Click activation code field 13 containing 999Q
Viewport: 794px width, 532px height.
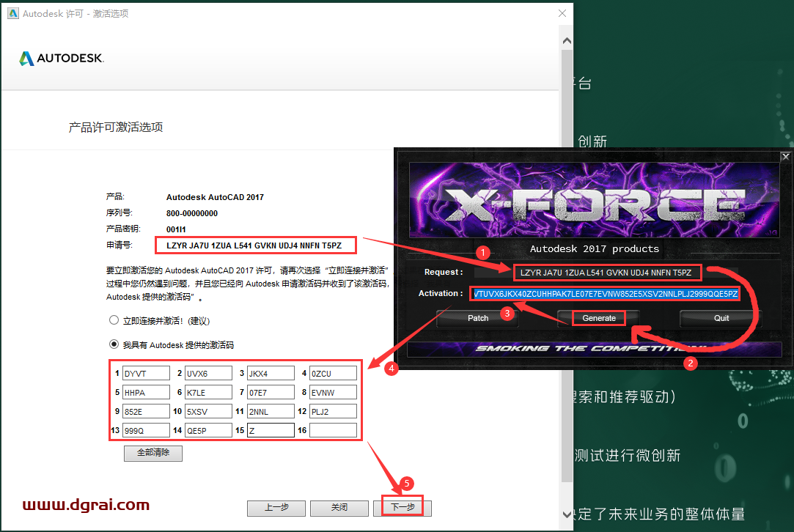(146, 430)
